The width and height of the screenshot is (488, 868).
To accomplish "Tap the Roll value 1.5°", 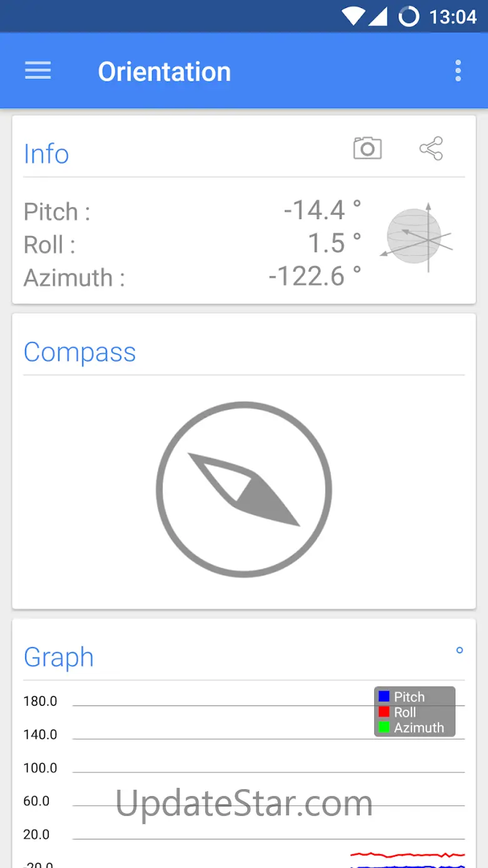I will pyautogui.click(x=335, y=243).
